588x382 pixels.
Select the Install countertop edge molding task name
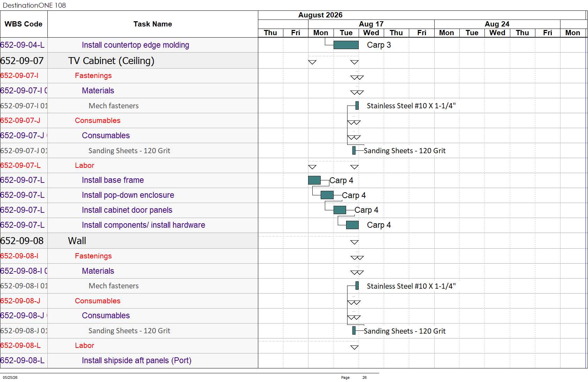pyautogui.click(x=136, y=45)
